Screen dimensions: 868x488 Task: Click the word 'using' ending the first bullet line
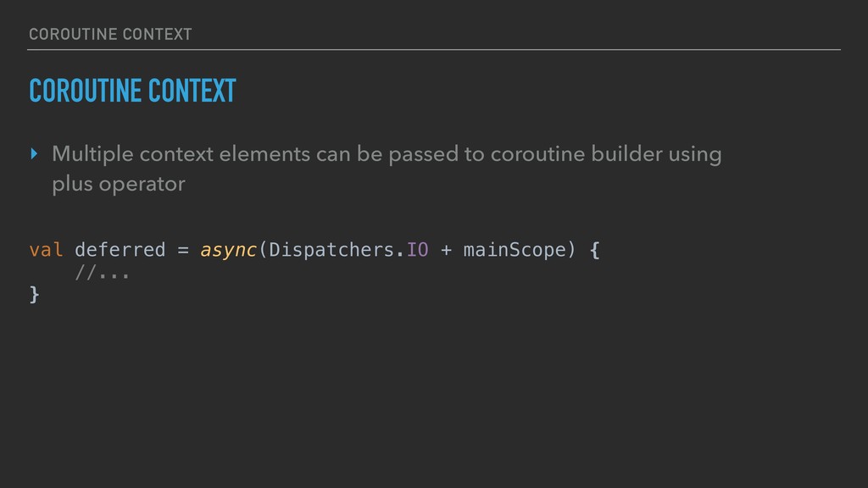(x=693, y=154)
